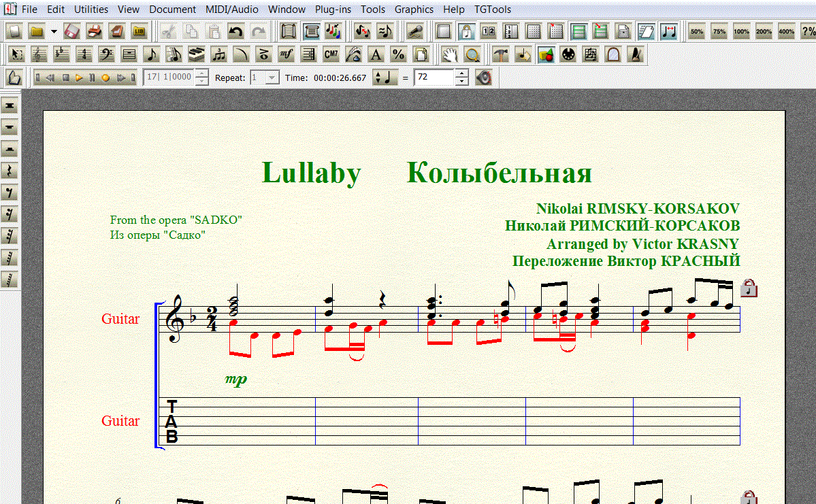Open the beat duration note selector

385,78
